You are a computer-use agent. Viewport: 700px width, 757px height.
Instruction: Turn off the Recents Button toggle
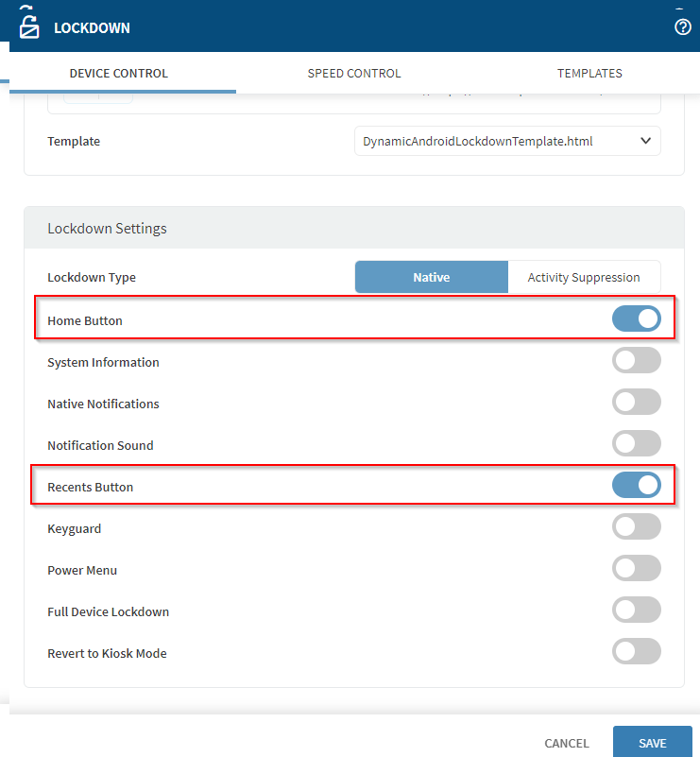(x=637, y=486)
